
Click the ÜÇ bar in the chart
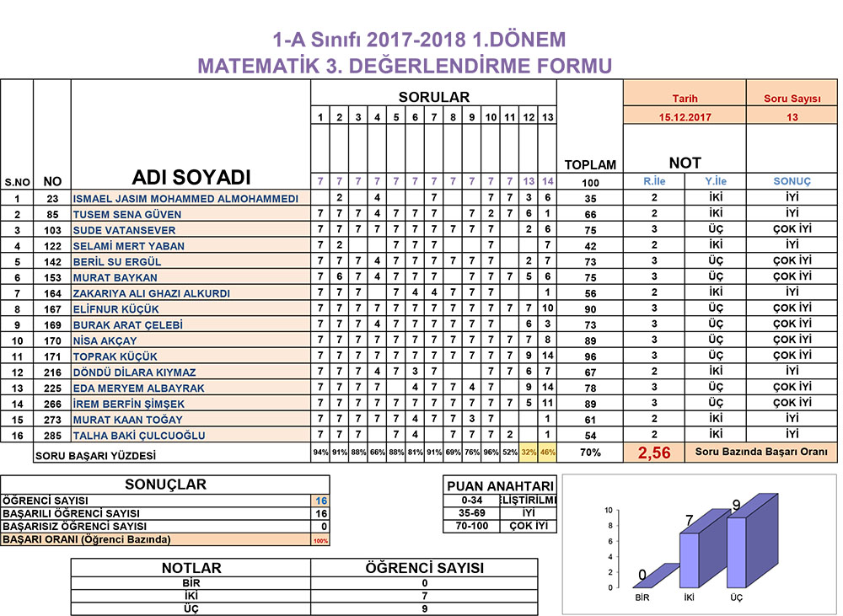click(x=752, y=540)
